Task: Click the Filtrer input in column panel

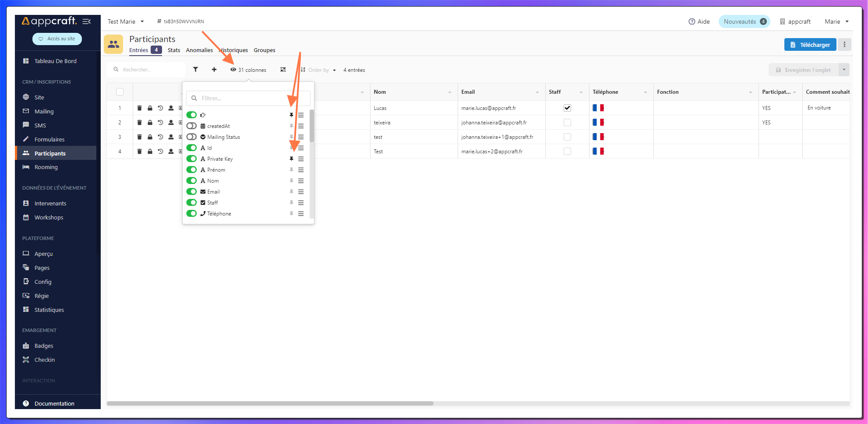Action: pos(248,99)
